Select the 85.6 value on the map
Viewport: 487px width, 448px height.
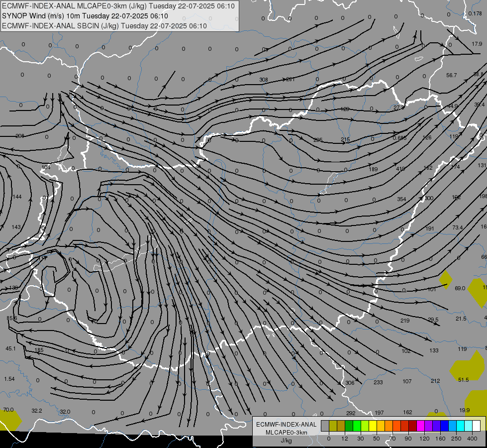12,318
